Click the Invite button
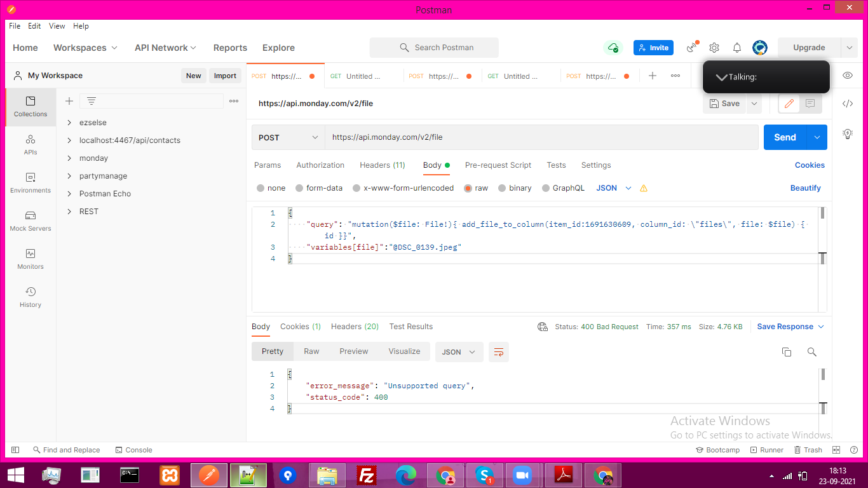Image resolution: width=868 pixels, height=488 pixels. click(653, 48)
